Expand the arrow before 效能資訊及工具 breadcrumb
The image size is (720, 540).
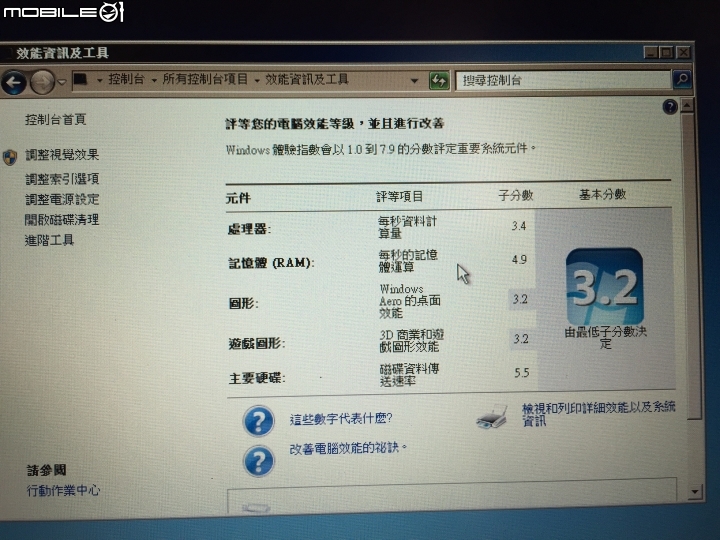[x=257, y=80]
